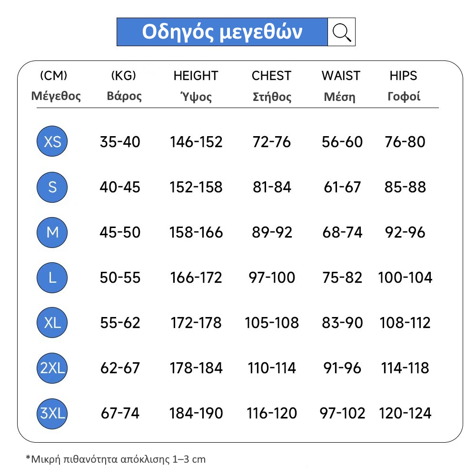The height and width of the screenshot is (476, 476).
Task: Click the 105-108 chest value for XL
Action: pos(272,323)
